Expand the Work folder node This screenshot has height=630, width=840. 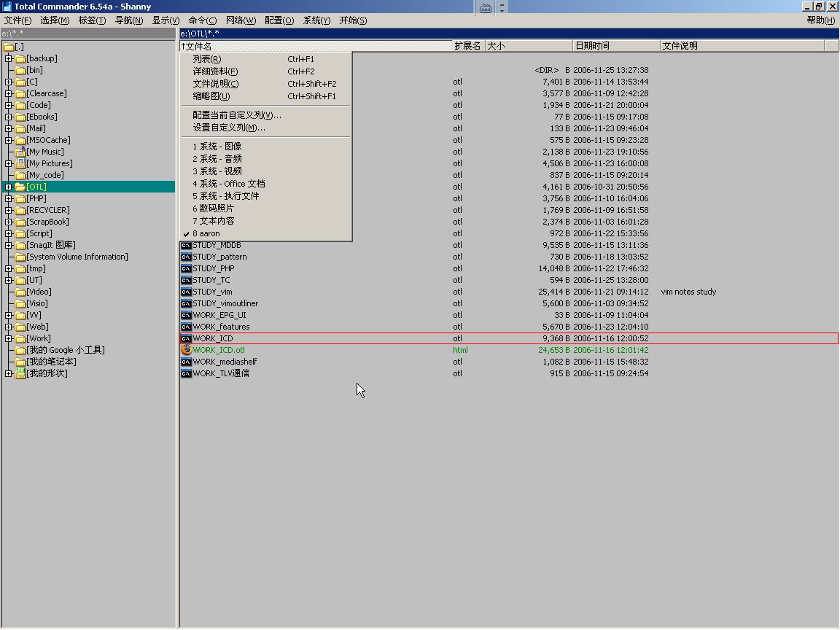tap(9, 338)
